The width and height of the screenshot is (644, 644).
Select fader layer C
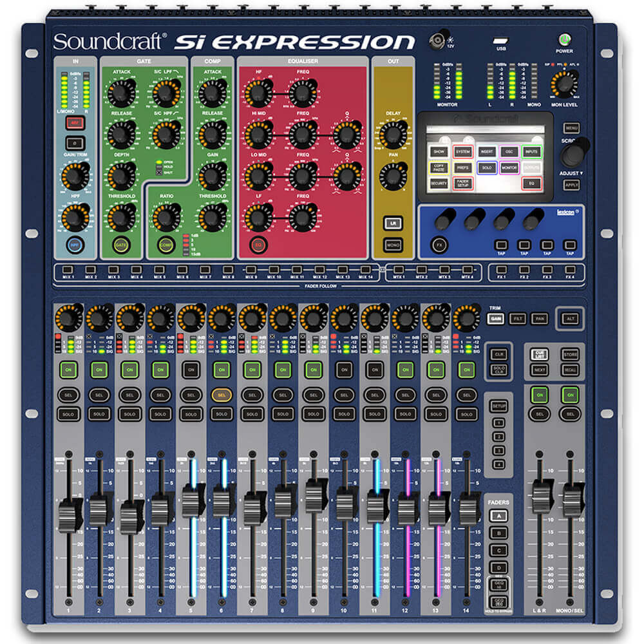498,551
